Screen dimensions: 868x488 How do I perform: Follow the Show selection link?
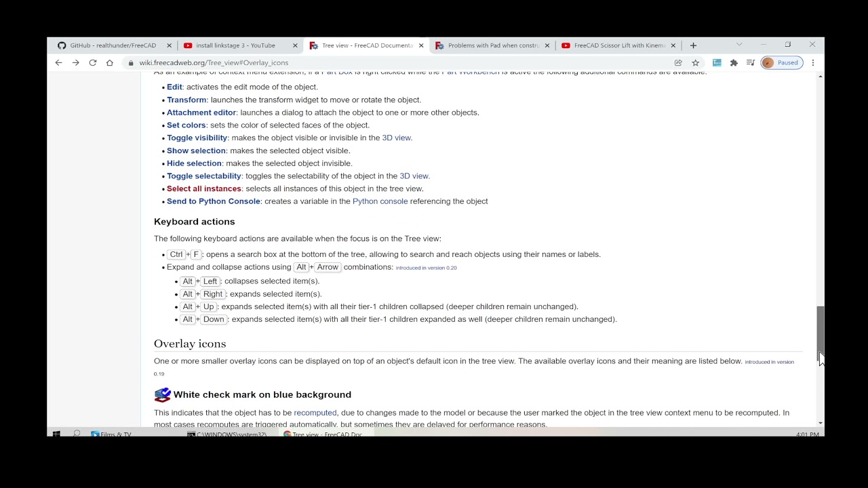point(196,150)
